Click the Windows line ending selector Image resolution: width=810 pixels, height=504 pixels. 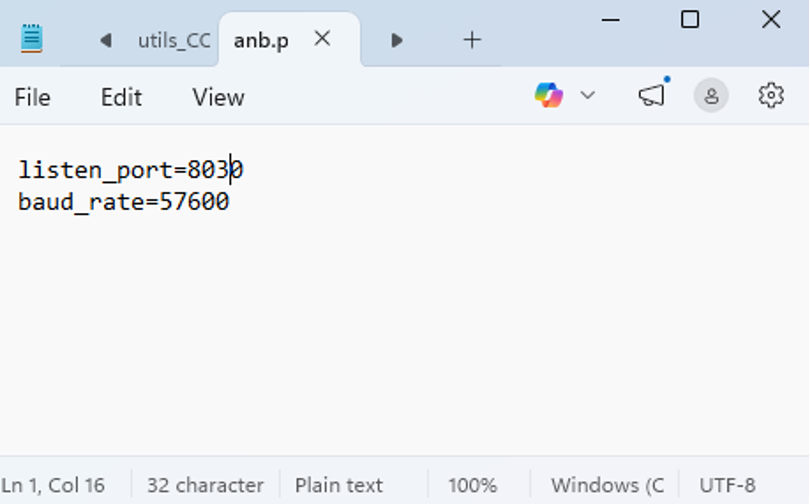pos(607,485)
